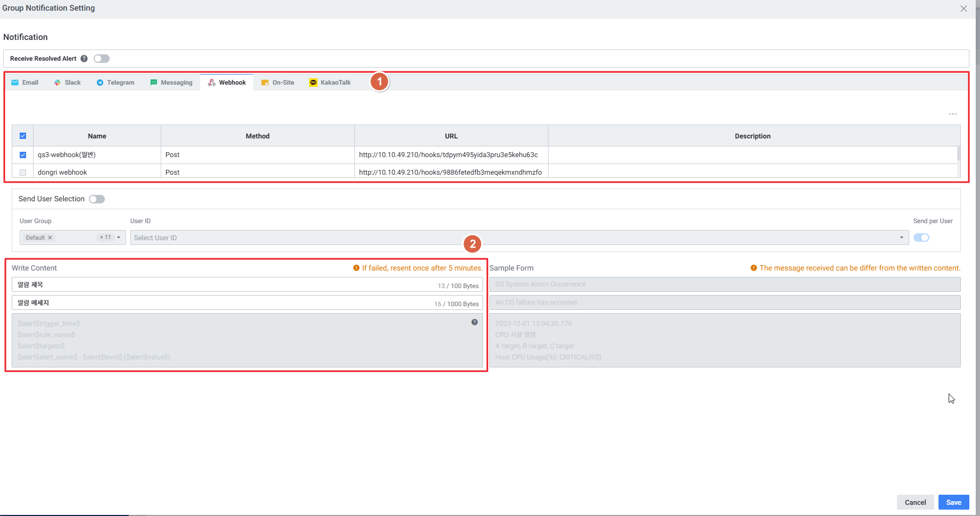
Task: Remove the Default tag from User Group
Action: (x=50, y=237)
